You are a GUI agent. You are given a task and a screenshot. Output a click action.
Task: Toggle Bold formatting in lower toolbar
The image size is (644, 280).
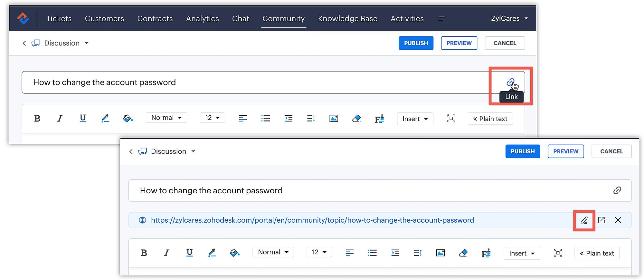pyautogui.click(x=144, y=253)
